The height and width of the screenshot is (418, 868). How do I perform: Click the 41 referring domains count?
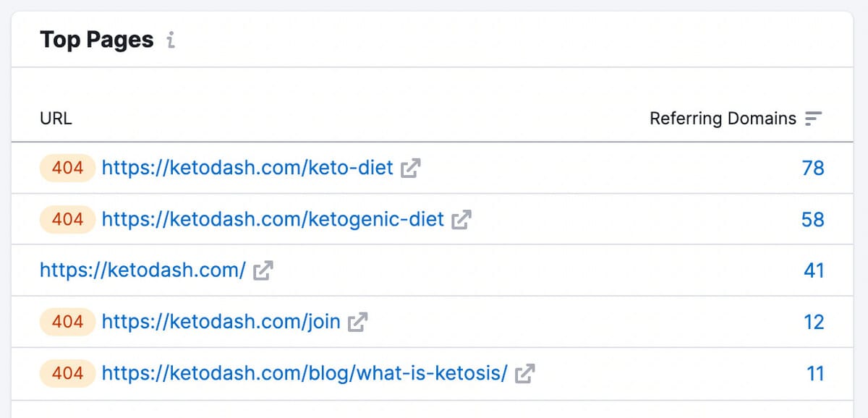point(814,270)
